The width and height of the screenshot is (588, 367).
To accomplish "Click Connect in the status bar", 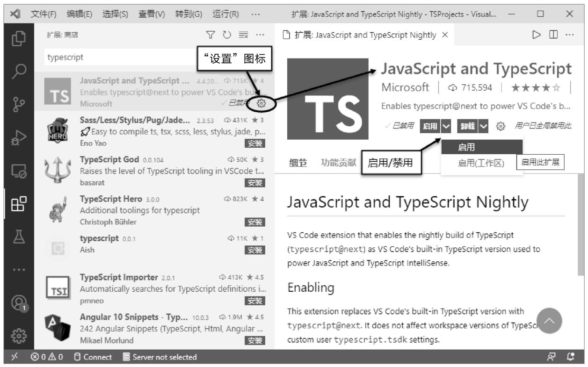I will coord(93,357).
